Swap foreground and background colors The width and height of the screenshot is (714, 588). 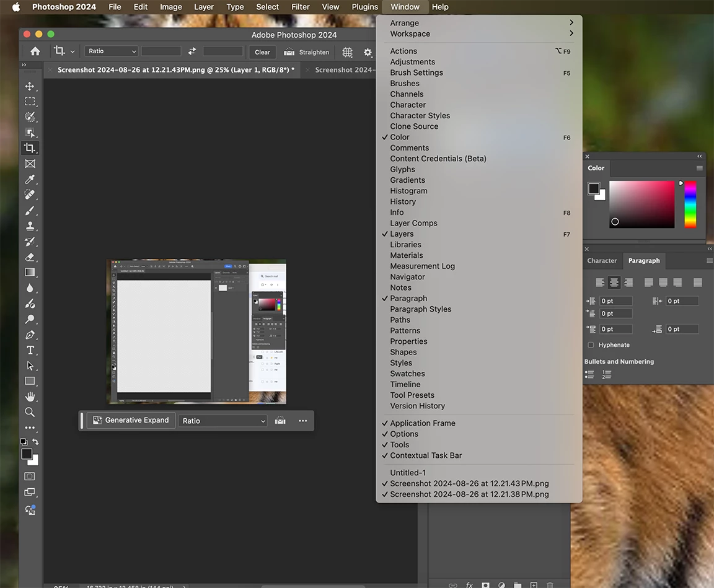[35, 441]
